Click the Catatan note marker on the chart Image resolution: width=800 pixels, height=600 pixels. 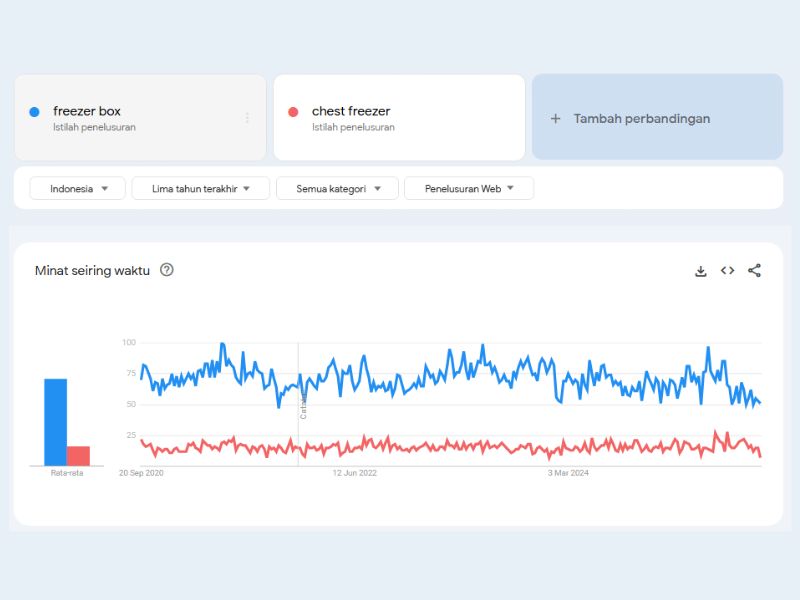[x=303, y=405]
